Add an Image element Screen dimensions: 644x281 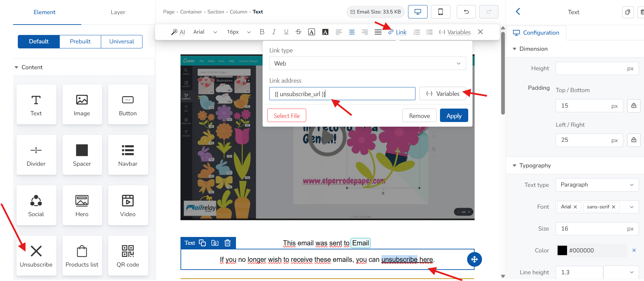pyautogui.click(x=82, y=105)
